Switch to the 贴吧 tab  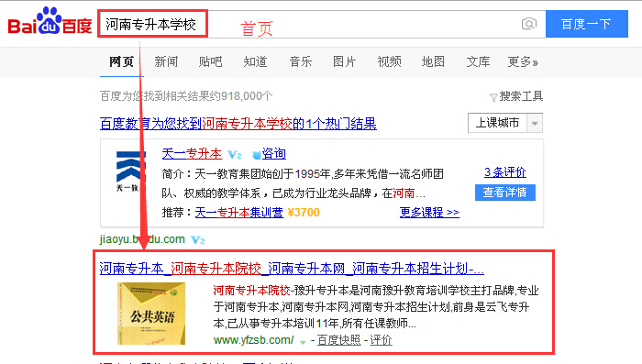click(210, 61)
